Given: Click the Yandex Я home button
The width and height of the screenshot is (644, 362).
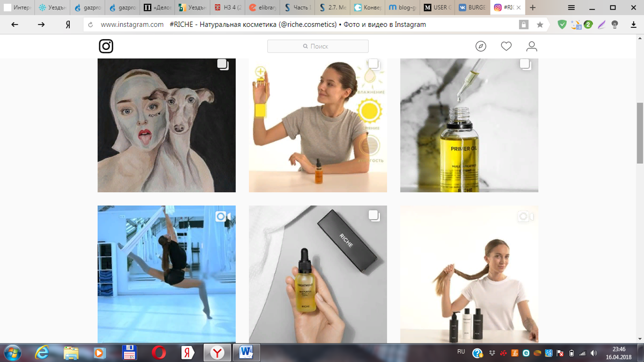Looking at the screenshot, I should (68, 24).
